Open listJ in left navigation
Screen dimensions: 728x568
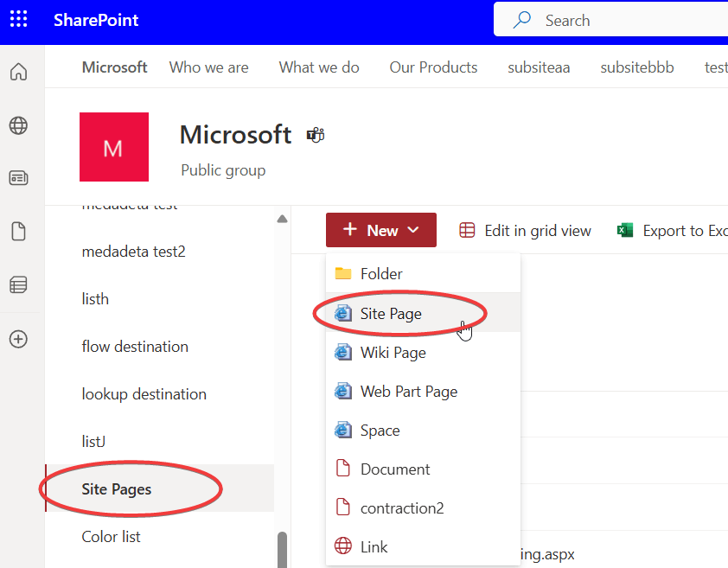tap(93, 441)
